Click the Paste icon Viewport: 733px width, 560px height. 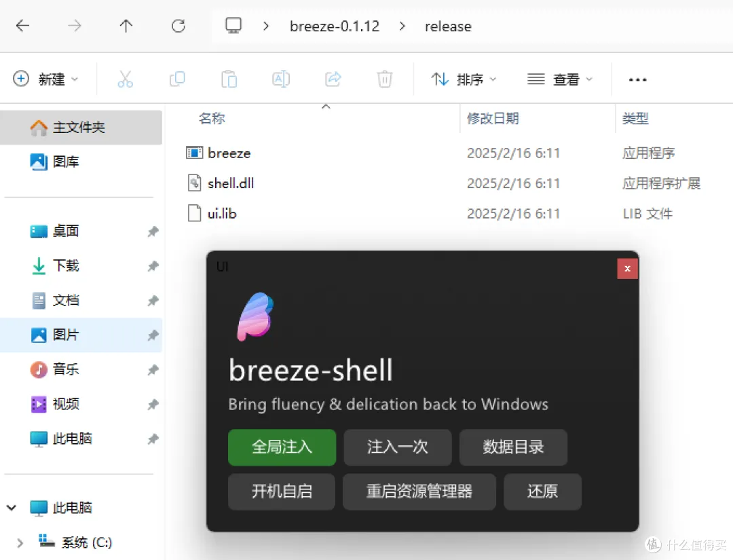coord(229,79)
